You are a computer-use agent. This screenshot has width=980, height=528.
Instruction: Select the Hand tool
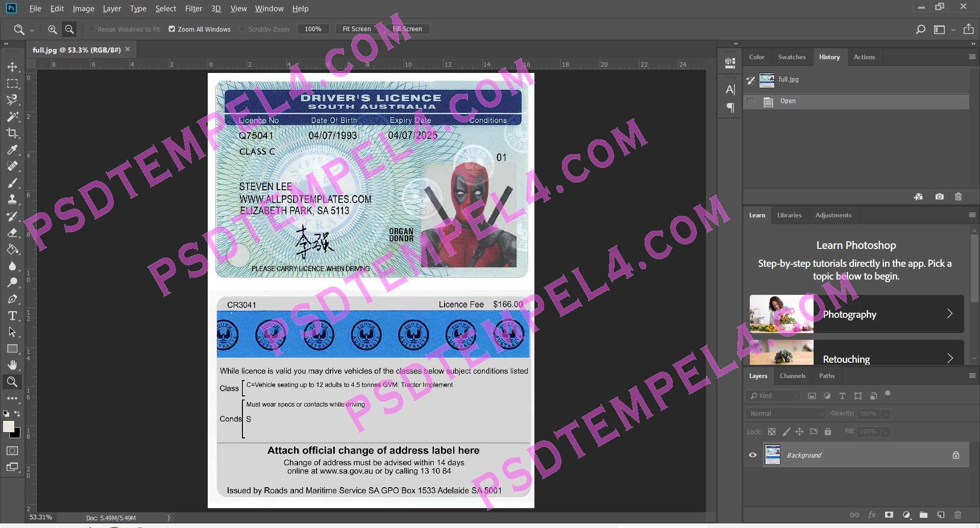point(12,365)
